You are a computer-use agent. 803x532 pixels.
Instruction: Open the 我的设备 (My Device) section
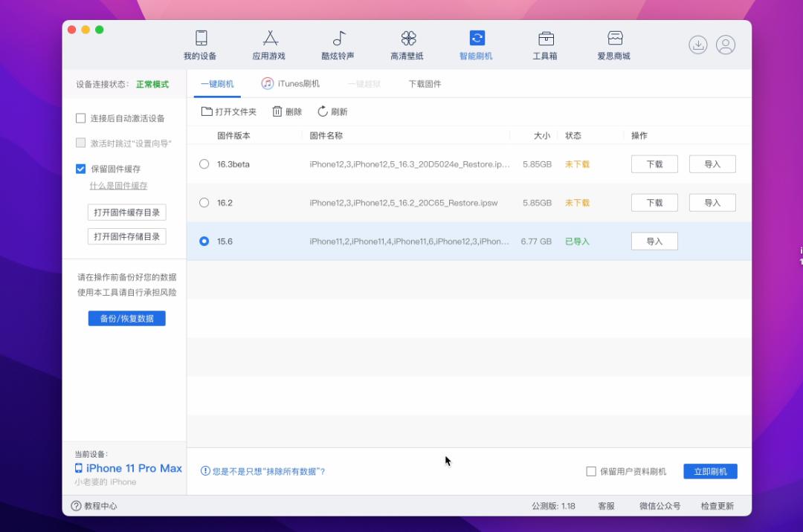tap(201, 45)
